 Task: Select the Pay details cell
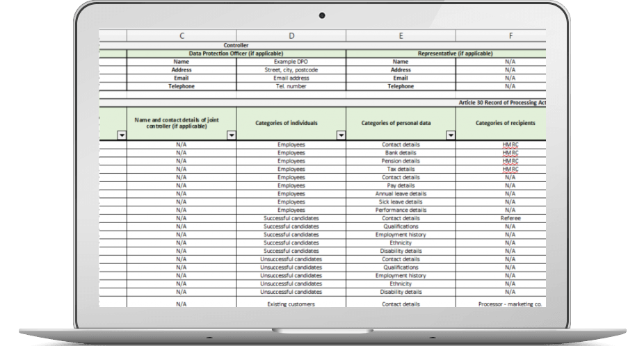[x=401, y=186]
